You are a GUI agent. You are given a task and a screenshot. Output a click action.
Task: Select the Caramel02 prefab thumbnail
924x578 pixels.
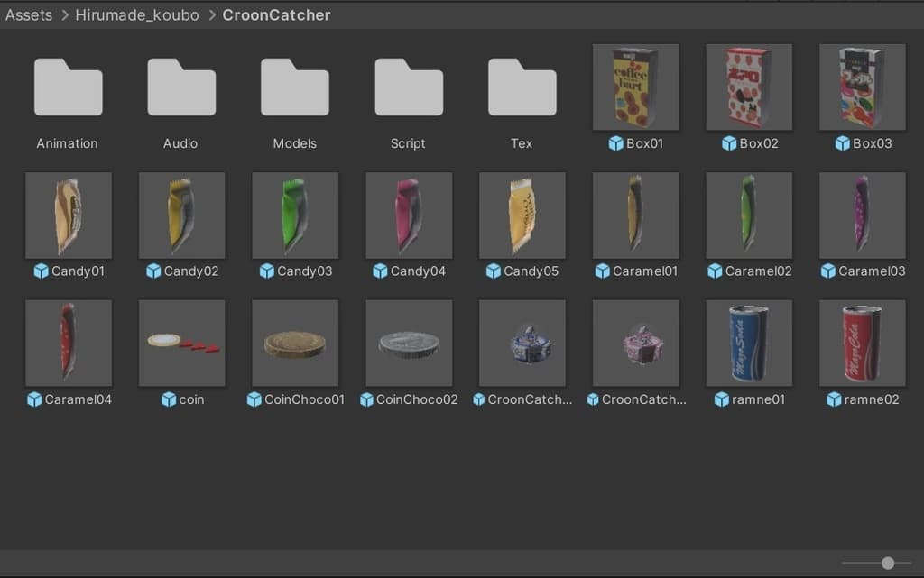click(x=749, y=216)
